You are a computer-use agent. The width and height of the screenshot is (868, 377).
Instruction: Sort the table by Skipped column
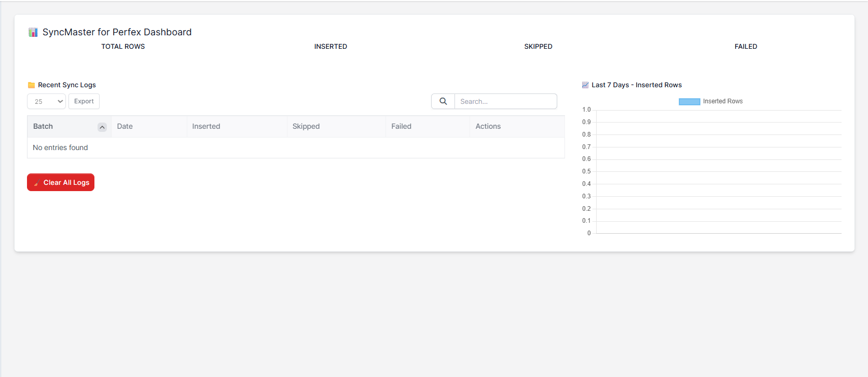(306, 126)
